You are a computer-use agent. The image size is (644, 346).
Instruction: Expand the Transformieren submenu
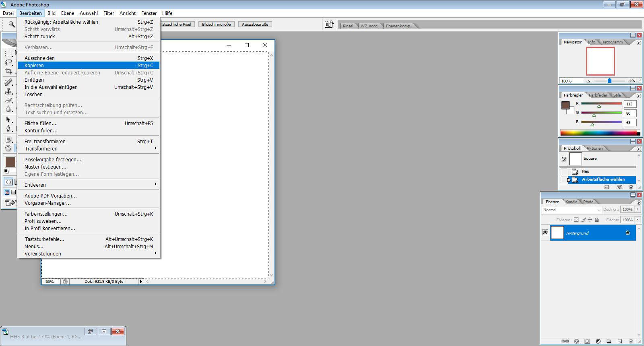click(x=89, y=148)
